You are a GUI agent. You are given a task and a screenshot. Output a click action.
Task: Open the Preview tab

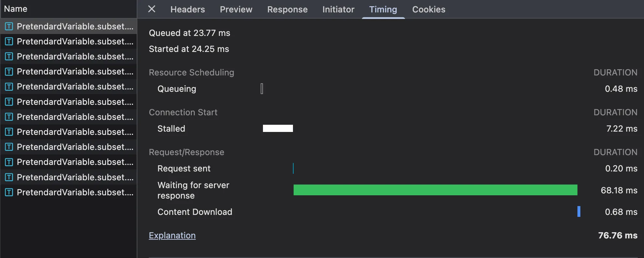236,9
